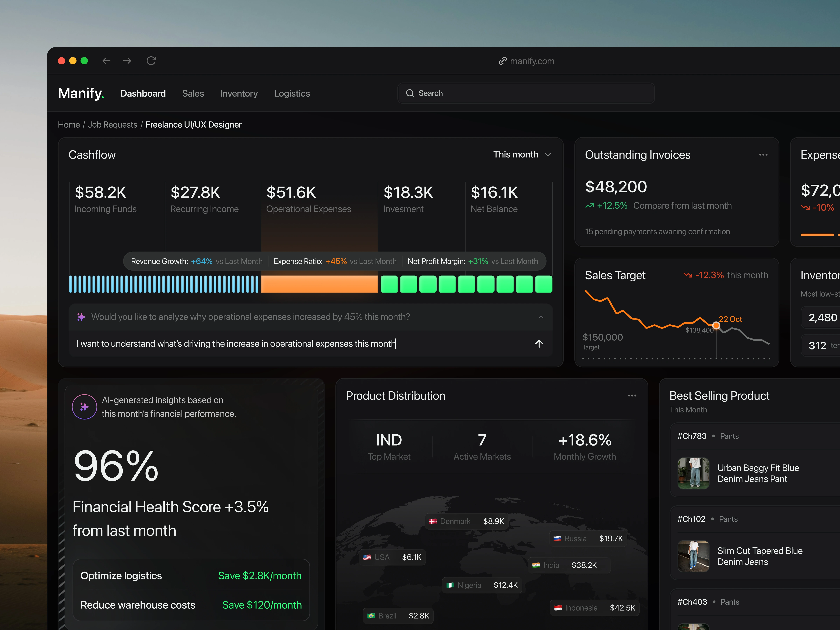Image resolution: width=840 pixels, height=630 pixels.
Task: Click the Home breadcrumb link
Action: pos(69,125)
